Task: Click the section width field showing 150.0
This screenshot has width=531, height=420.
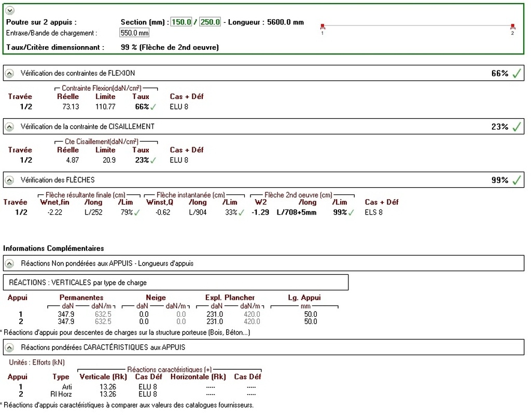Action: pyautogui.click(x=181, y=22)
